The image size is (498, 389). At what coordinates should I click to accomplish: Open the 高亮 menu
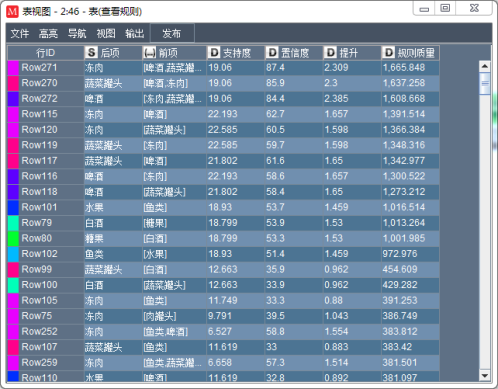[48, 33]
